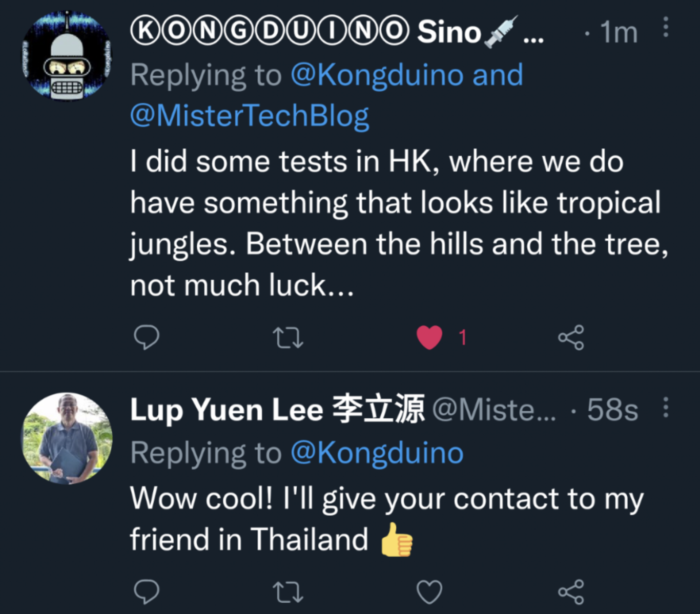Like Lup Yuen Lee's tweet
Screen dimensions: 700x614
429,592
